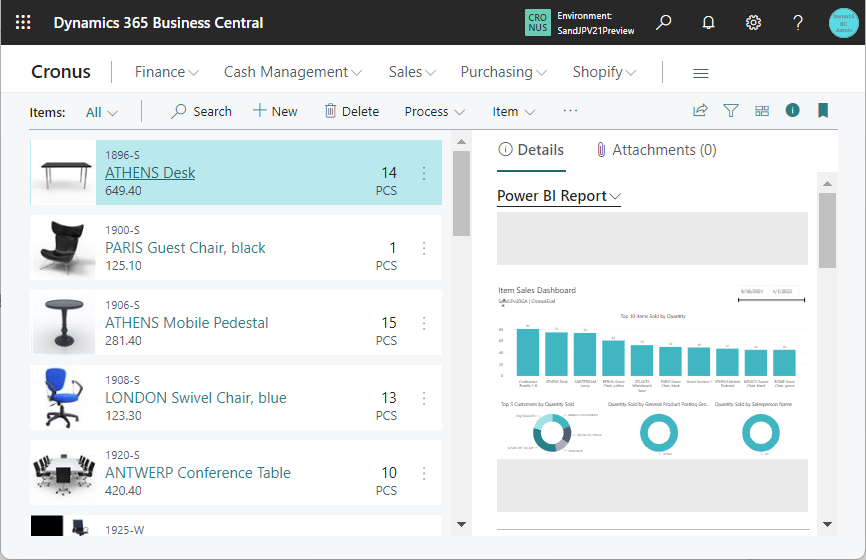Click the ATHENS Desk thumbnail image
This screenshot has height=560, width=866.
point(64,173)
